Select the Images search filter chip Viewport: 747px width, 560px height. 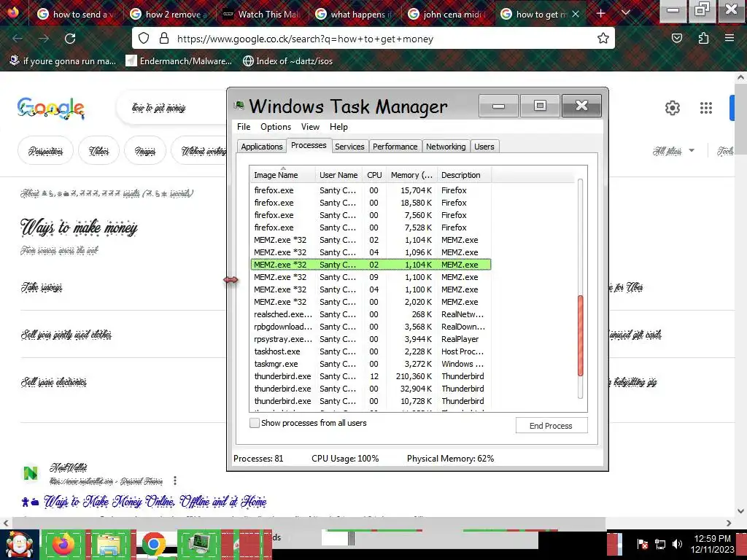tap(145, 151)
